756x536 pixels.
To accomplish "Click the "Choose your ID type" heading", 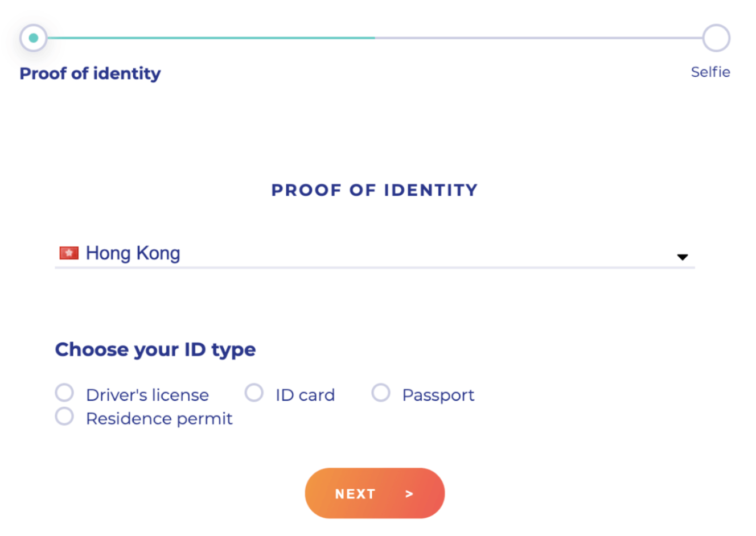I will (x=155, y=349).
